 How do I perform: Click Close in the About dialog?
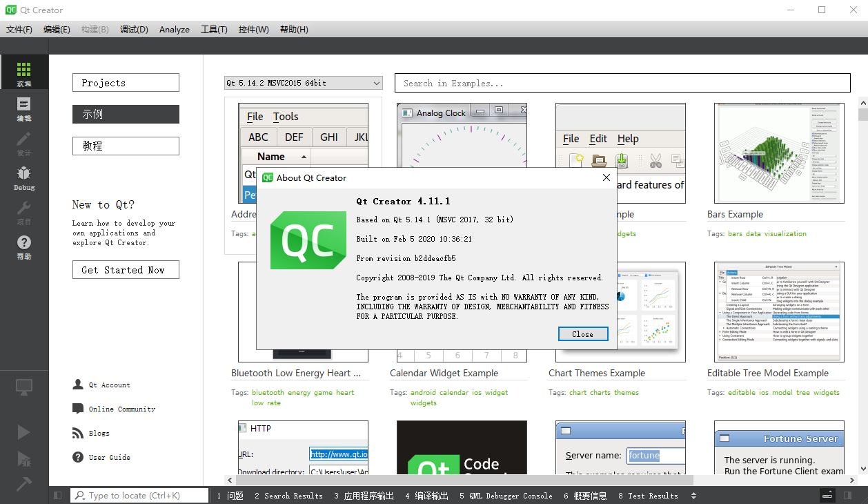coord(583,334)
